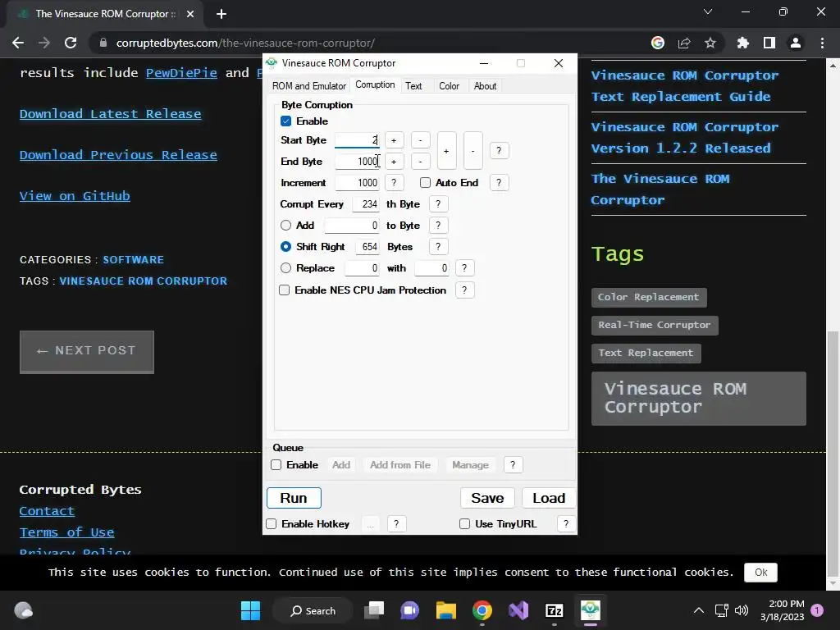The width and height of the screenshot is (840, 630).
Task: Open Chrome three-dot menu
Action: (822, 43)
